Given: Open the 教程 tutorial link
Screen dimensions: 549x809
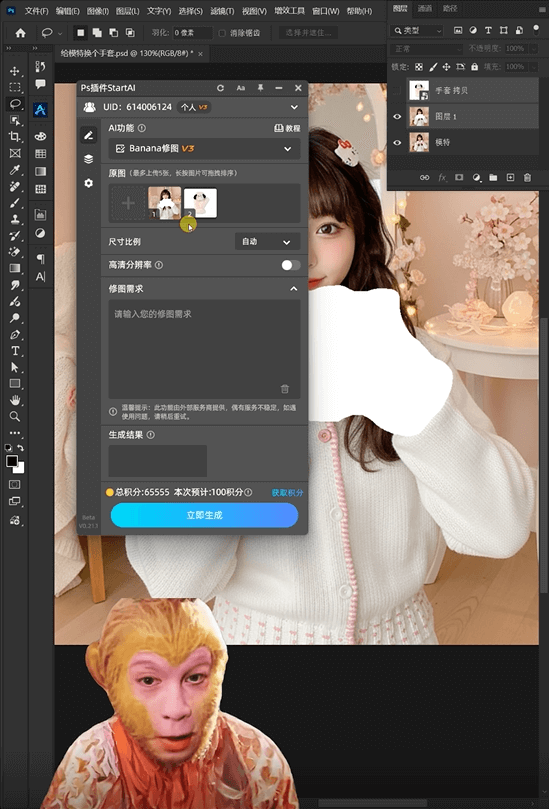Looking at the screenshot, I should [287, 128].
